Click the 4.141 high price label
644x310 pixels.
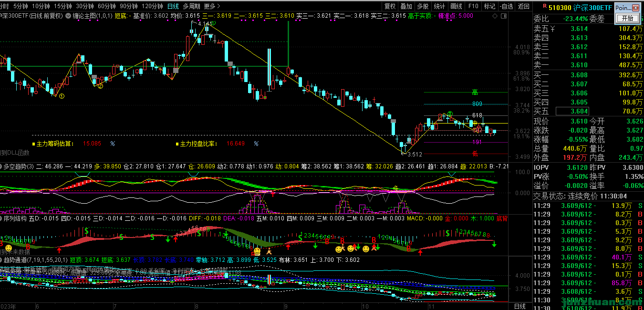[204, 24]
